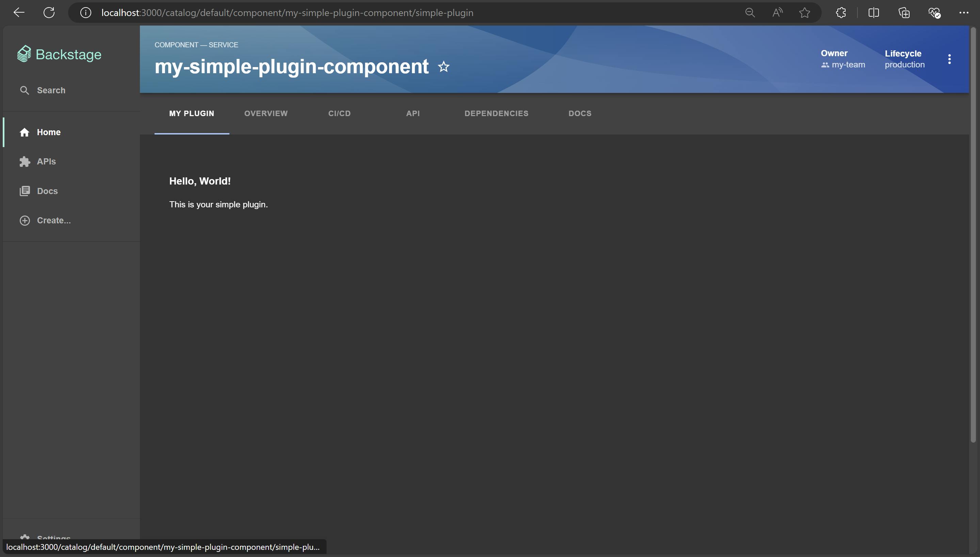Screen dimensions: 980x557
Task: Open the API tab
Action: pos(413,114)
